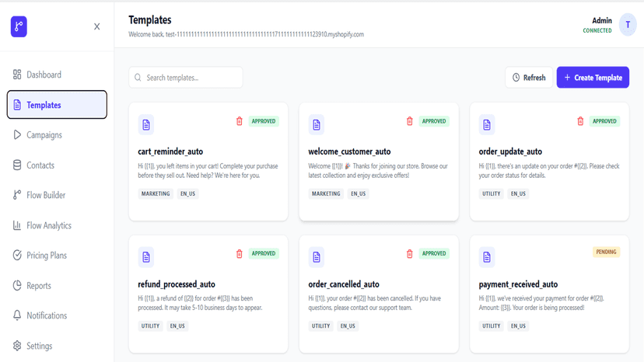Click document icon on payment_received_auto card

pos(487,257)
